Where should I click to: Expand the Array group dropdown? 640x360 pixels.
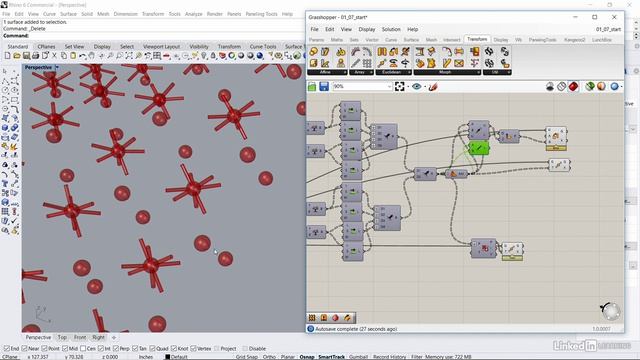click(x=371, y=72)
